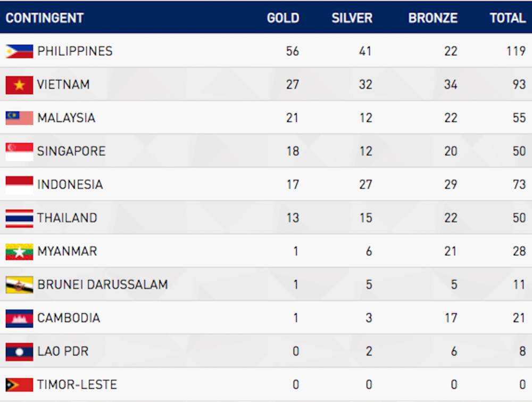Select the Indonesia flag icon

(x=19, y=185)
